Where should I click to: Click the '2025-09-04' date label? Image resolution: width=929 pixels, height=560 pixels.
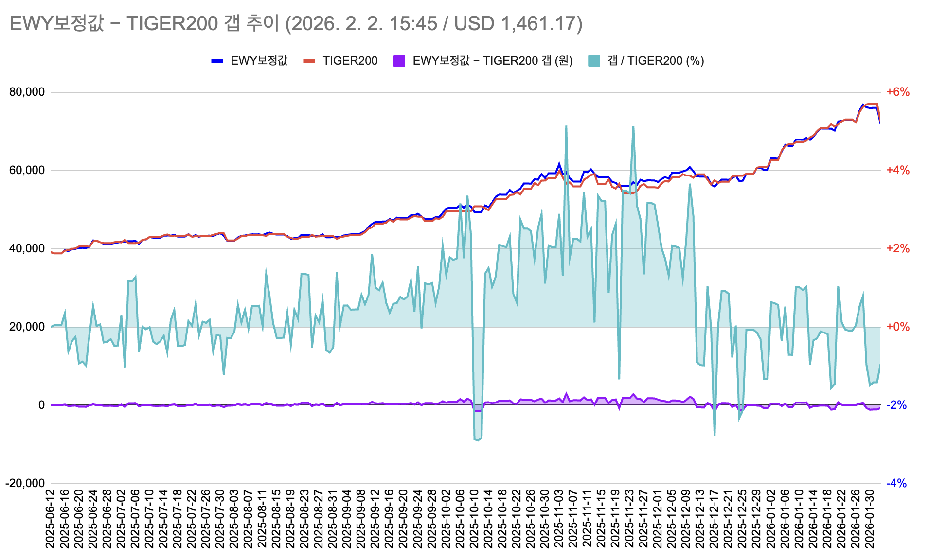coord(346,519)
